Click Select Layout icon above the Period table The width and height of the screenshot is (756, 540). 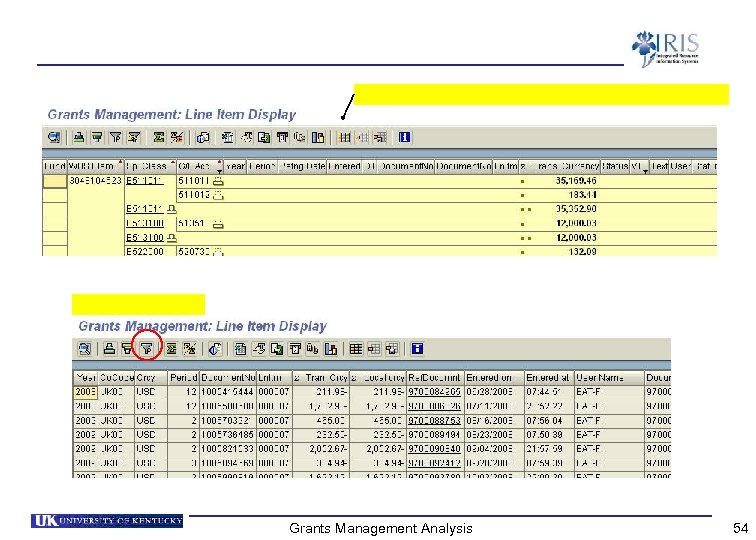click(x=374, y=349)
